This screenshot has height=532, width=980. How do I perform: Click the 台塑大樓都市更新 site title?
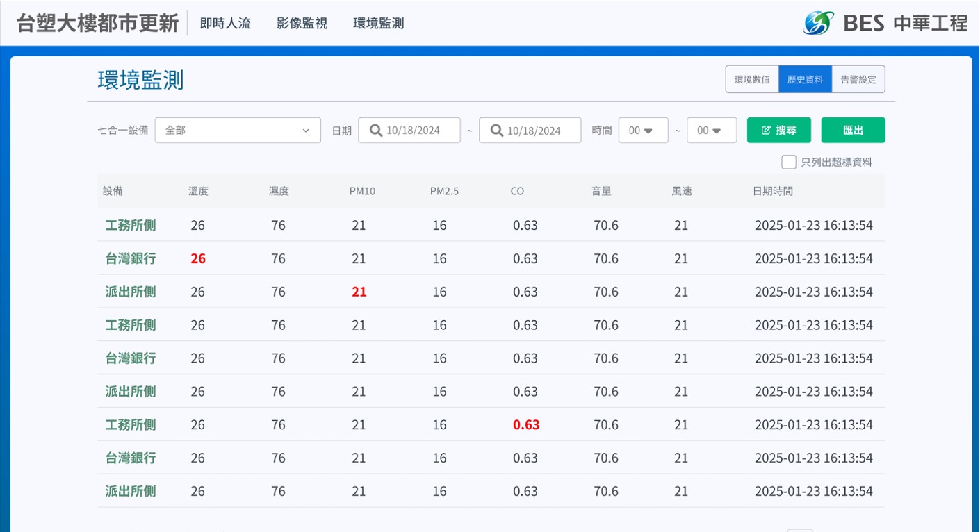pos(97,23)
